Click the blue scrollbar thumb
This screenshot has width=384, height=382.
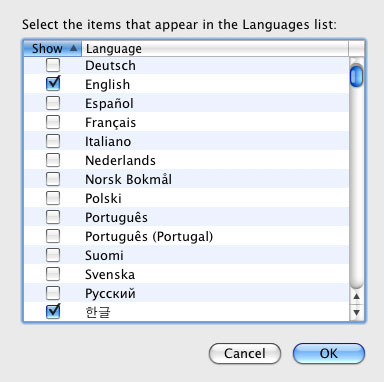click(x=357, y=76)
